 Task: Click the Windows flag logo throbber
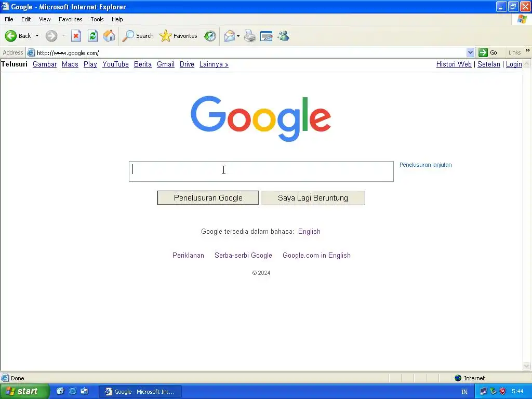522,19
